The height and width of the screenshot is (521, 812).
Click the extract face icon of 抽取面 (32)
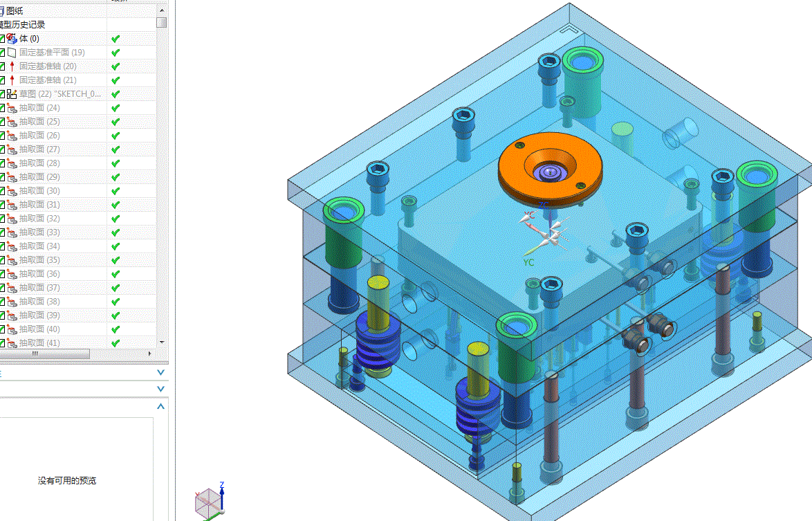(x=12, y=218)
